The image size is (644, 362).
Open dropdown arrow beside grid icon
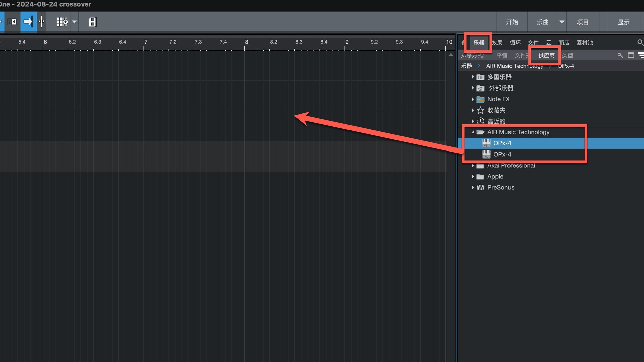point(74,22)
